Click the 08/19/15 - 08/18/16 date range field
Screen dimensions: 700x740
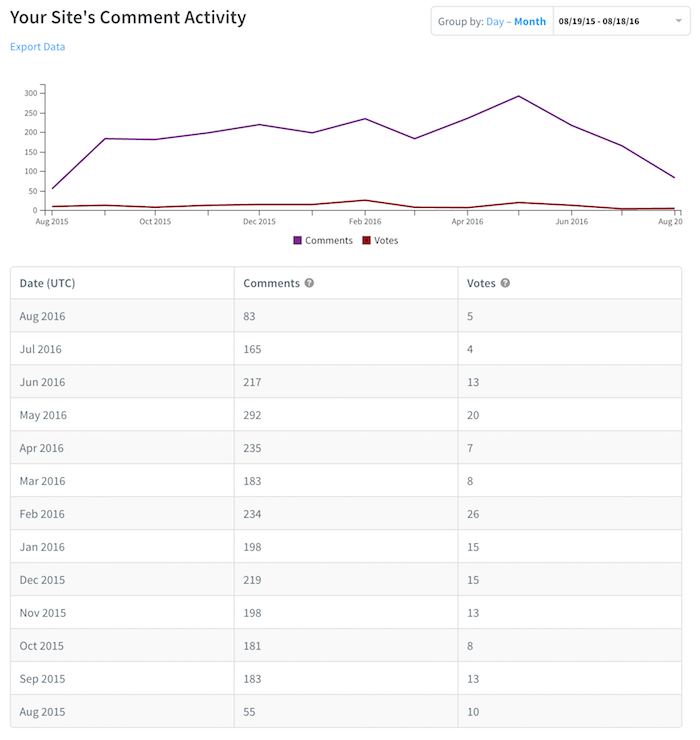tap(621, 21)
